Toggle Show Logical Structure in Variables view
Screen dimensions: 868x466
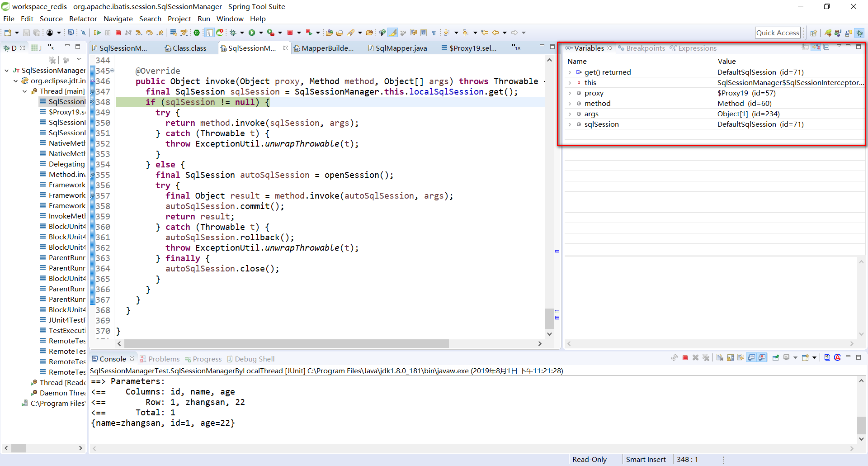click(816, 47)
